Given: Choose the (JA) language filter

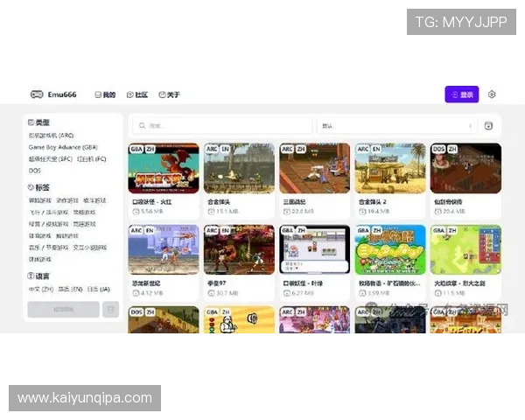Looking at the screenshot, I should [x=98, y=289].
